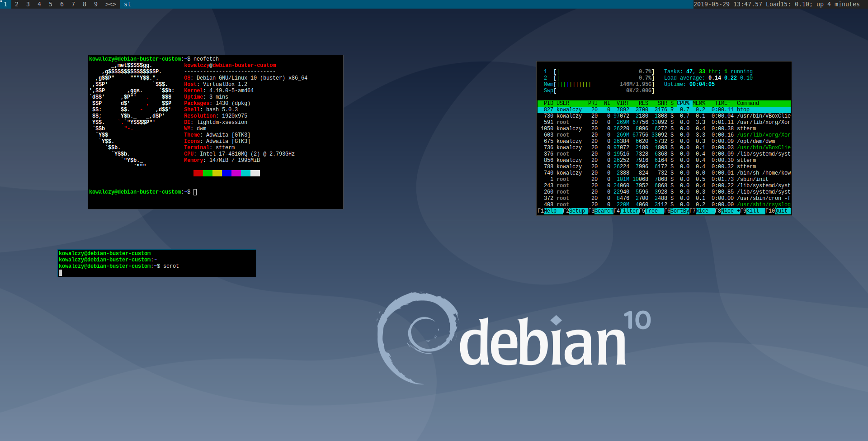Switch to dwm tag 2
This screenshot has width=868, height=441.
click(x=17, y=4)
